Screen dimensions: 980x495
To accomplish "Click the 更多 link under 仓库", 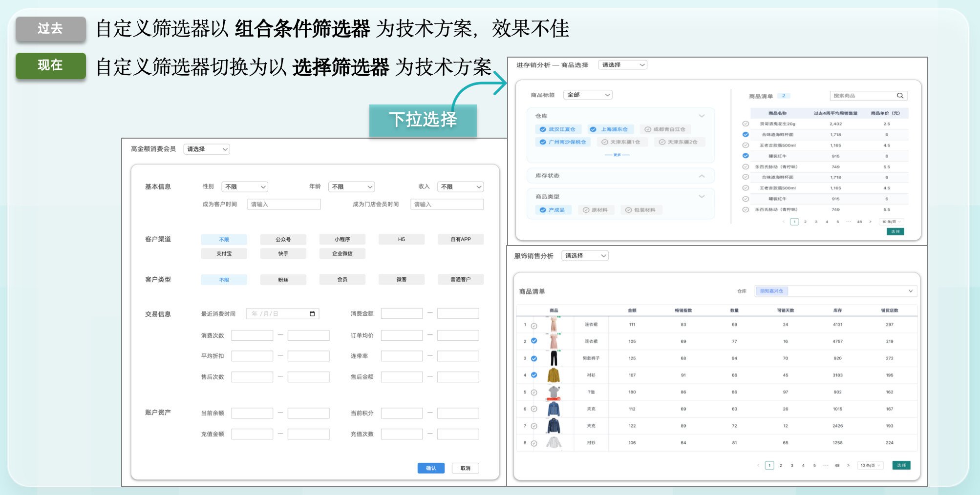I will point(617,155).
